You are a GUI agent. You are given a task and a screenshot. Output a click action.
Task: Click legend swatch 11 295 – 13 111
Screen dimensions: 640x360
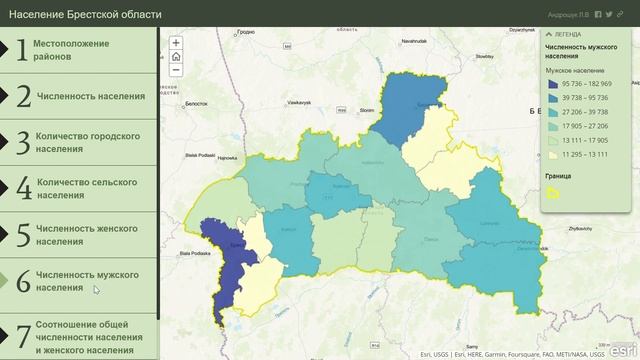point(553,155)
